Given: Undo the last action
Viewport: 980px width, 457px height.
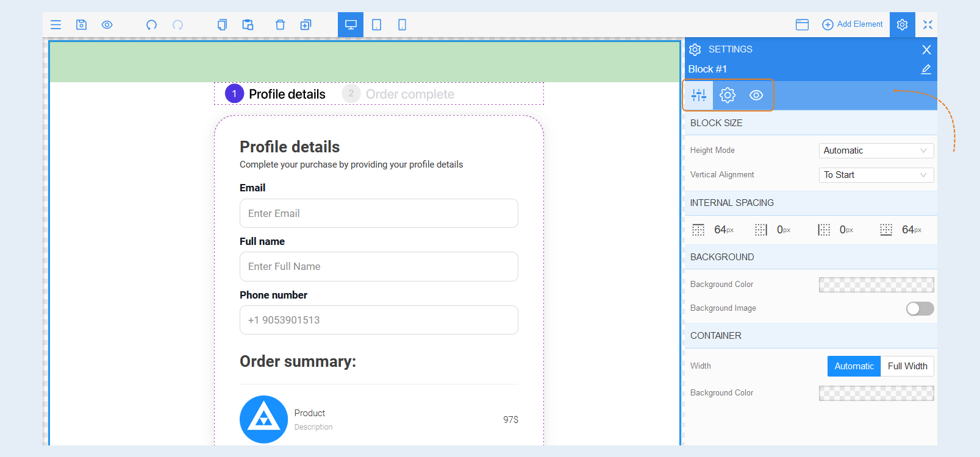Looking at the screenshot, I should [151, 25].
